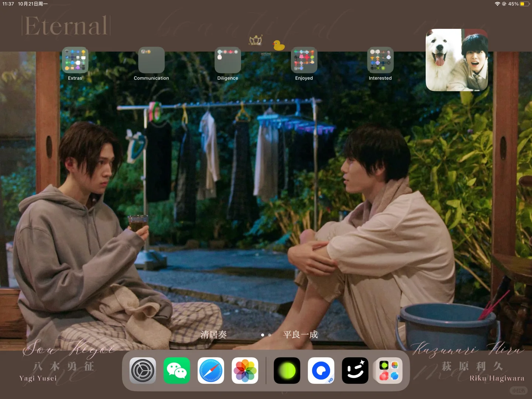Tap the yellow rubber duck widget
Viewport: 532px width, 399px height.
[x=279, y=45]
